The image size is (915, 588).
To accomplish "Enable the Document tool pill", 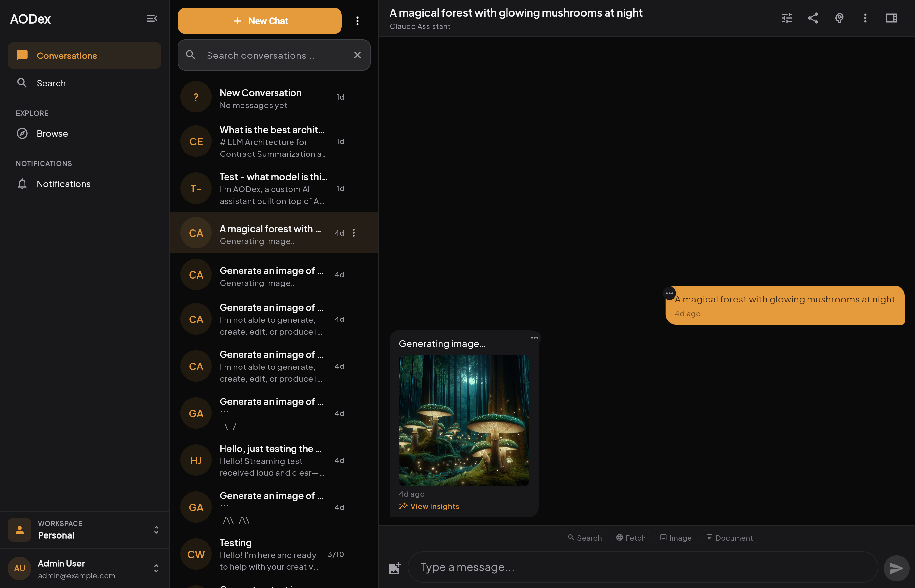I will click(729, 537).
